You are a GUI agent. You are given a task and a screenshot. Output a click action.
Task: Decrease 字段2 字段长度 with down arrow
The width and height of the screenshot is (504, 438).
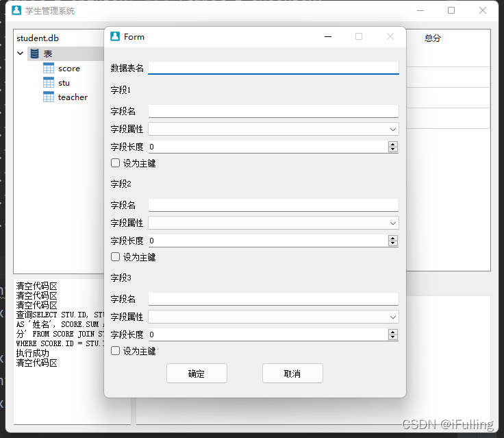coord(393,243)
